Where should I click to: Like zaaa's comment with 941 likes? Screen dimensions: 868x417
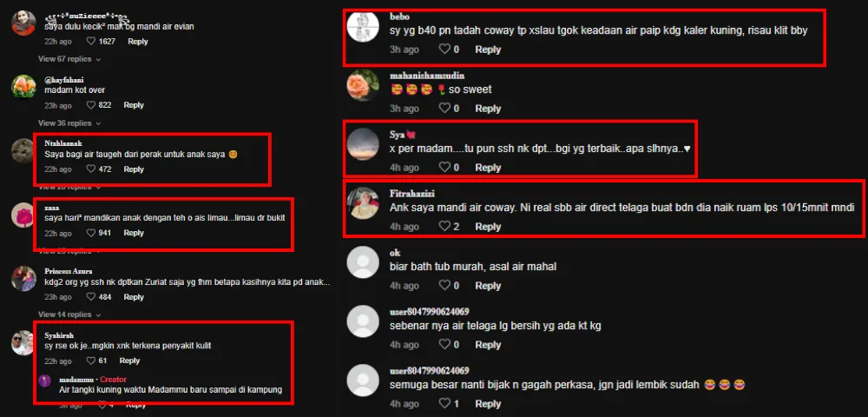(x=91, y=233)
